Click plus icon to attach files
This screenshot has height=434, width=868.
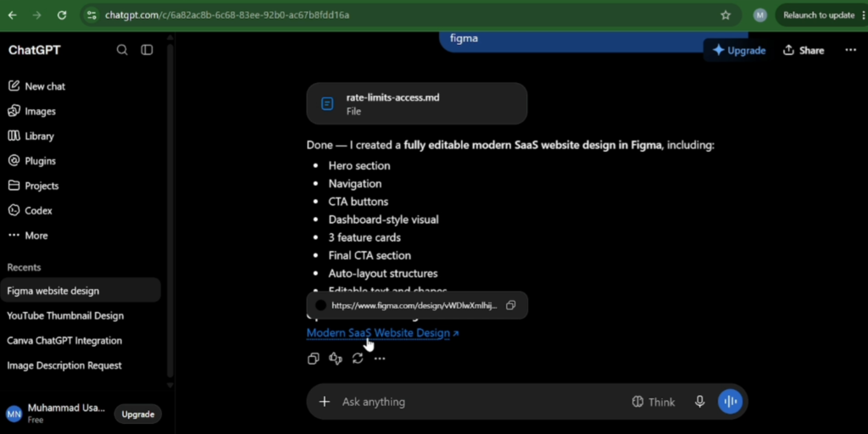pos(325,402)
